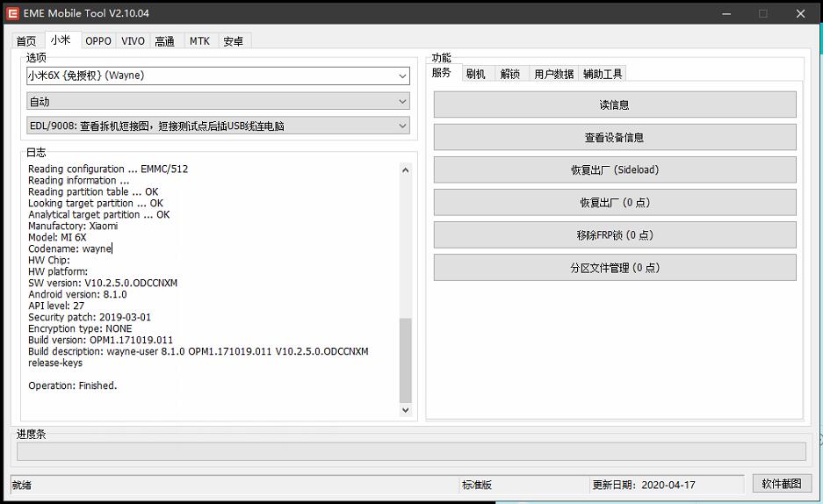Click the 读信息 button
This screenshot has width=823, height=504.
pyautogui.click(x=615, y=104)
